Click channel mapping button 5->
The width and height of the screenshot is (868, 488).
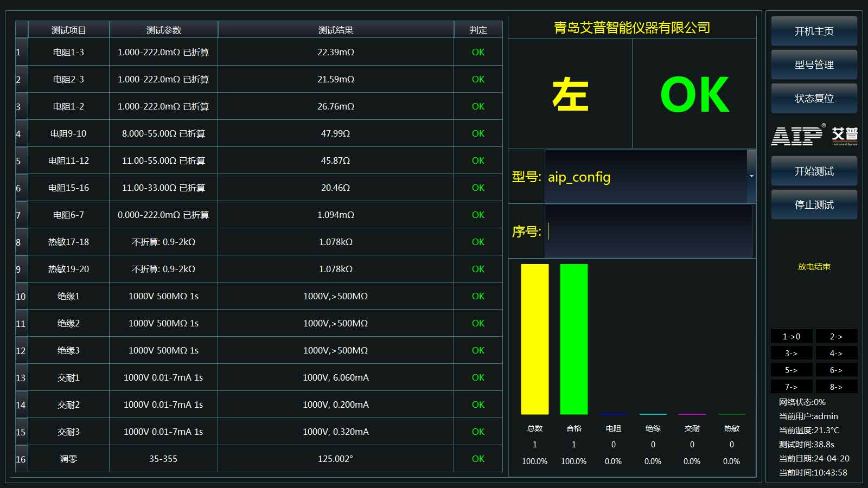pos(790,370)
